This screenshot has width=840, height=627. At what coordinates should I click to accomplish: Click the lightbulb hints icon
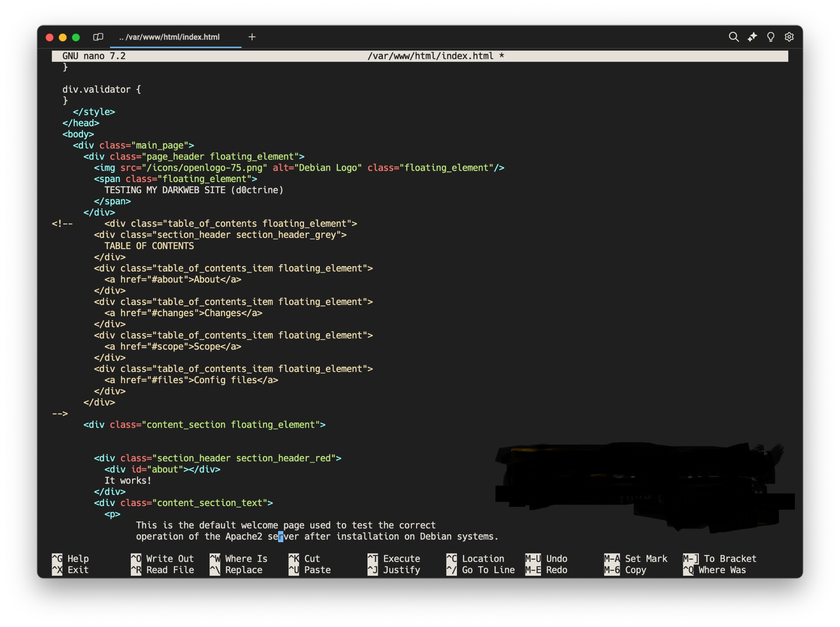point(770,37)
